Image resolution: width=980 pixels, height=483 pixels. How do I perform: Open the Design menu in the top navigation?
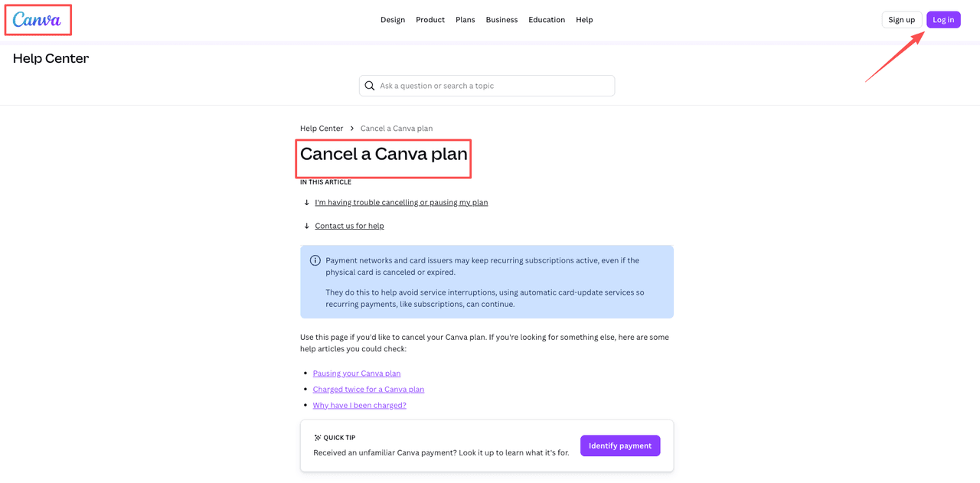coord(393,19)
